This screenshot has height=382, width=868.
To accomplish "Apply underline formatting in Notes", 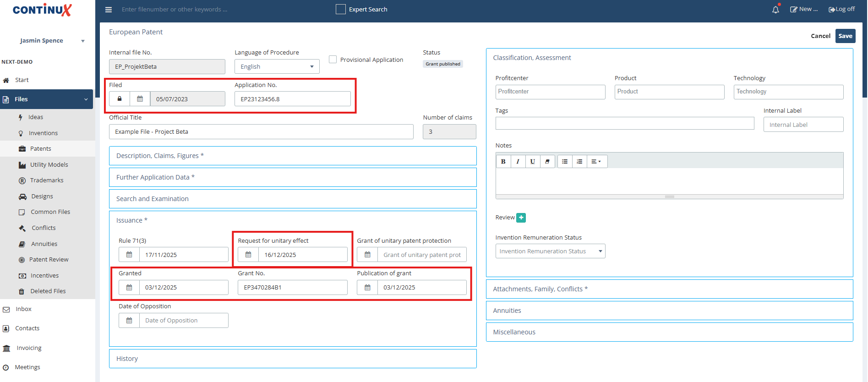I will (532, 161).
